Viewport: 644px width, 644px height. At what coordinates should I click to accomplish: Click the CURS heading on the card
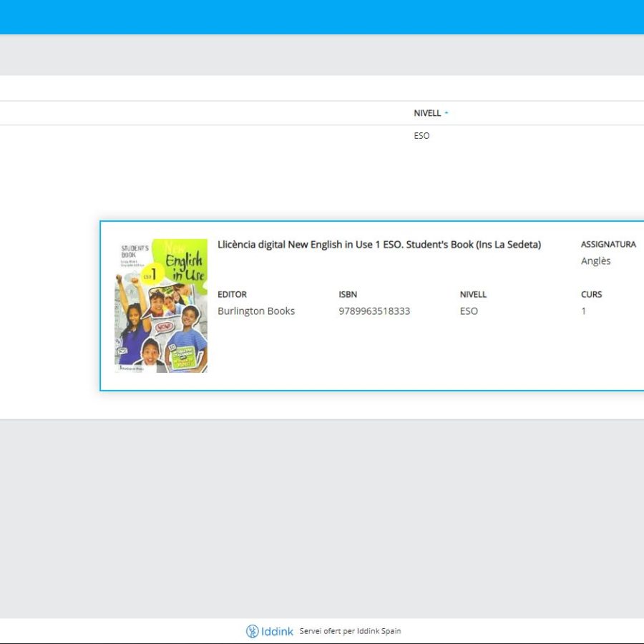(591, 294)
